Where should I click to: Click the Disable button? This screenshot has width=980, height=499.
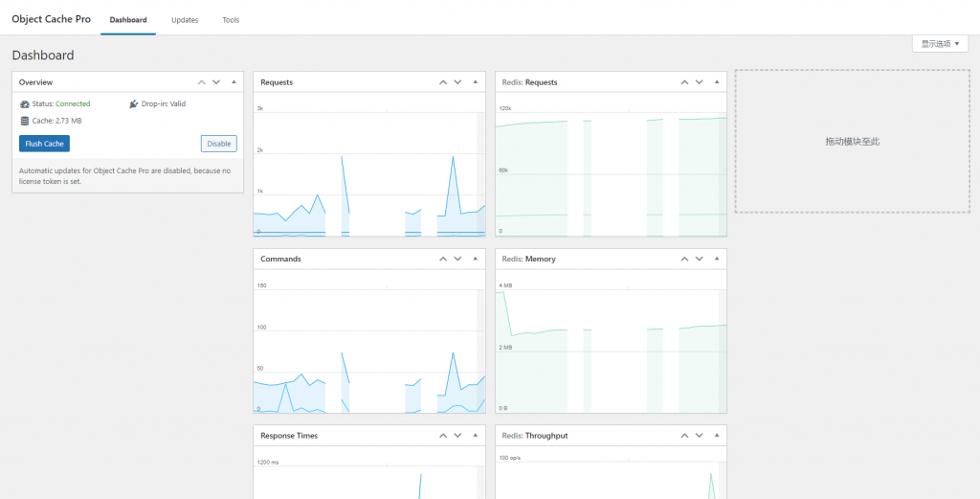[x=218, y=144]
